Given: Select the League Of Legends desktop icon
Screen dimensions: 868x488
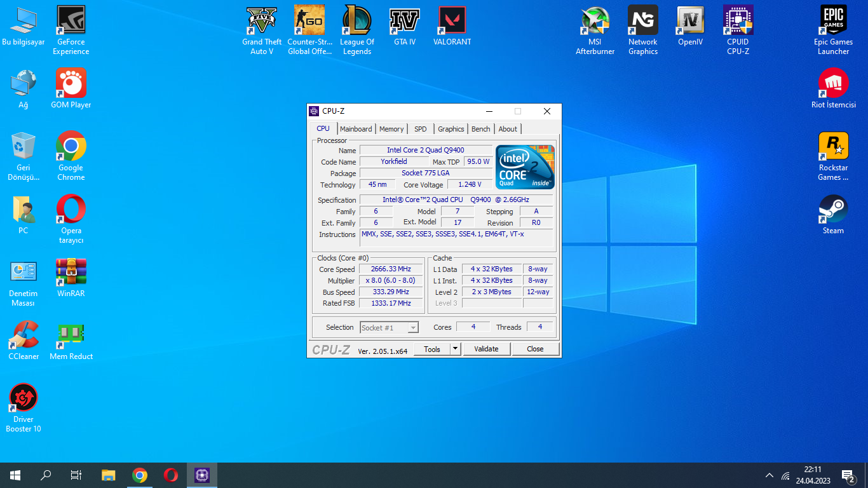Looking at the screenshot, I should (357, 30).
